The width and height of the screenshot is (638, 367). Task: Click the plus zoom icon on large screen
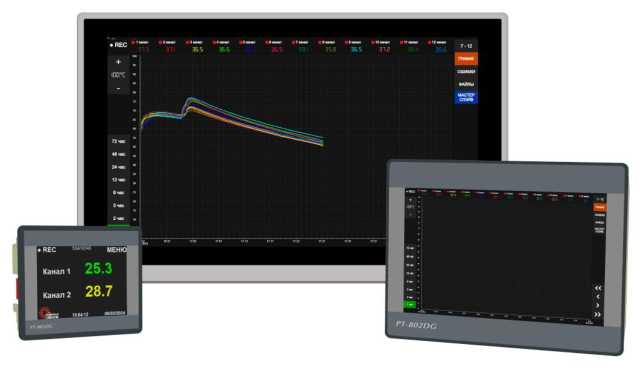(x=118, y=62)
